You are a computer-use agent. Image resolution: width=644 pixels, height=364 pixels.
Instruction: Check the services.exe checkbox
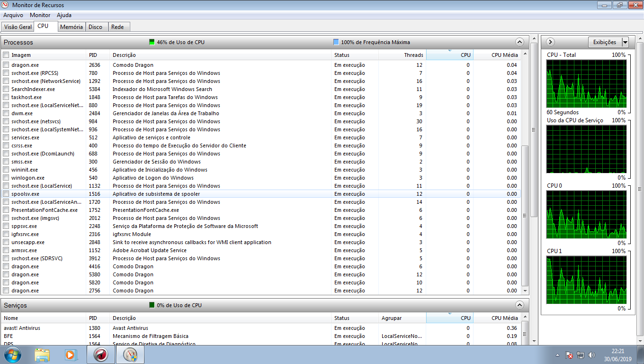click(6, 137)
